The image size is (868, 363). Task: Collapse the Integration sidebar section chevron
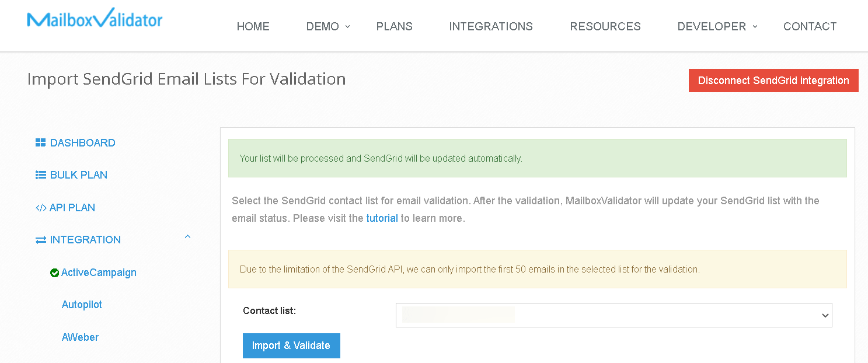[x=187, y=237]
